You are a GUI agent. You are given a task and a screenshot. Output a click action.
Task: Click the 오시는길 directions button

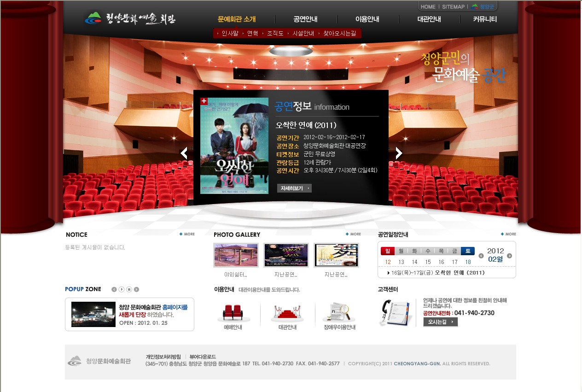point(440,322)
